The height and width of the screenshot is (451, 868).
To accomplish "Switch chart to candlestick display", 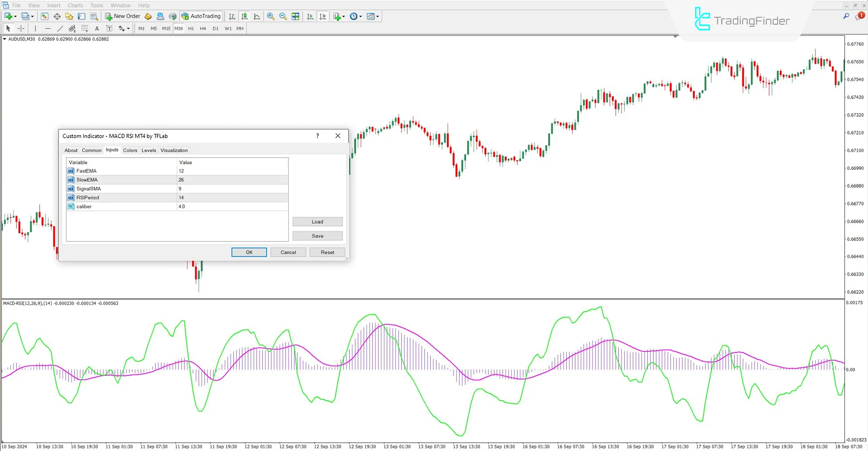I will tap(244, 16).
